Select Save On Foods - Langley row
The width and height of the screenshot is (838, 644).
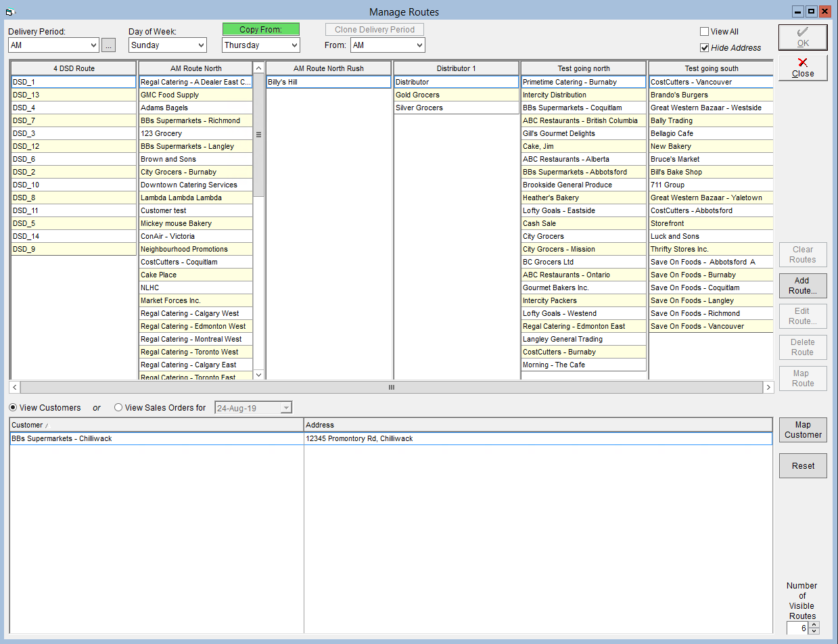pyautogui.click(x=711, y=300)
